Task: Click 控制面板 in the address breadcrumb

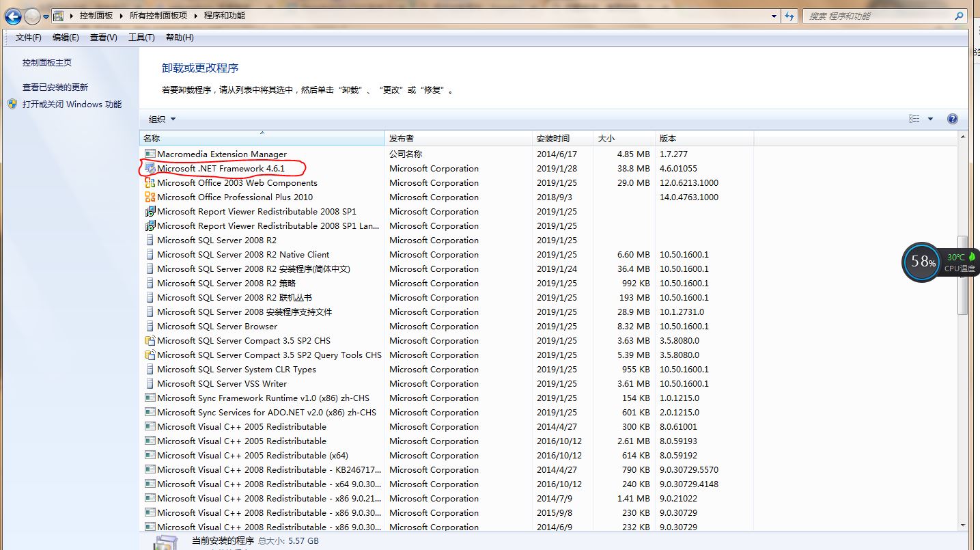Action: coord(96,16)
